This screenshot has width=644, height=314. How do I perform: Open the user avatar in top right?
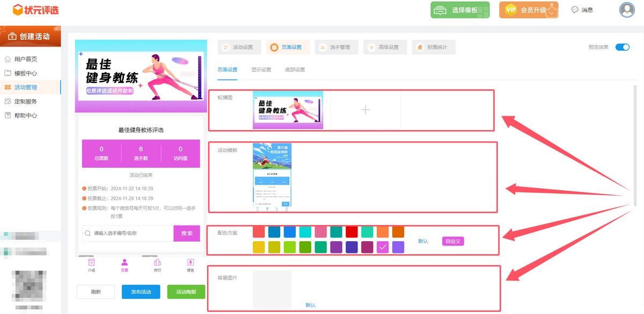click(626, 10)
